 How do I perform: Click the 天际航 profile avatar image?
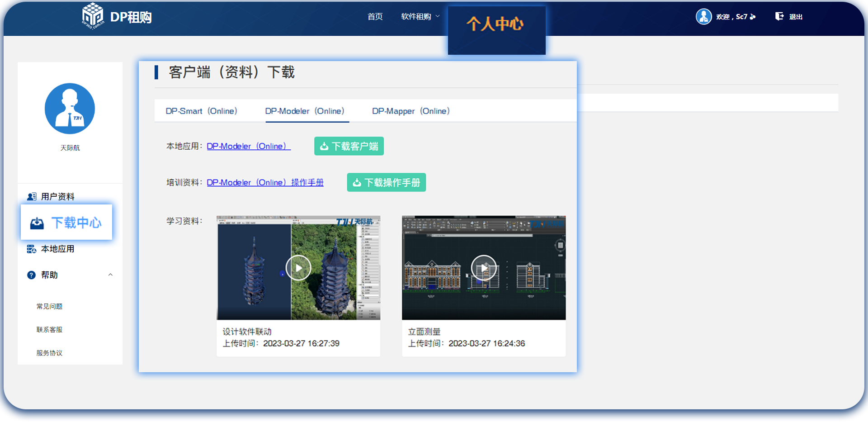(x=70, y=109)
